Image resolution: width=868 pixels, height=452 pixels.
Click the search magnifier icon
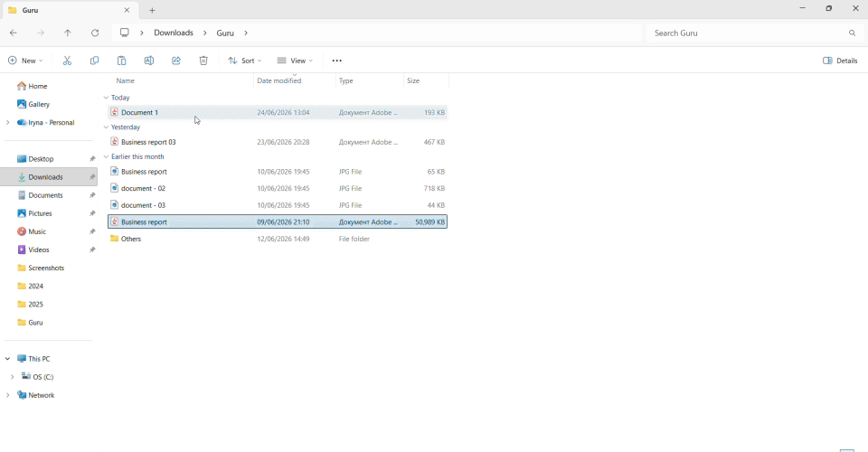click(852, 33)
